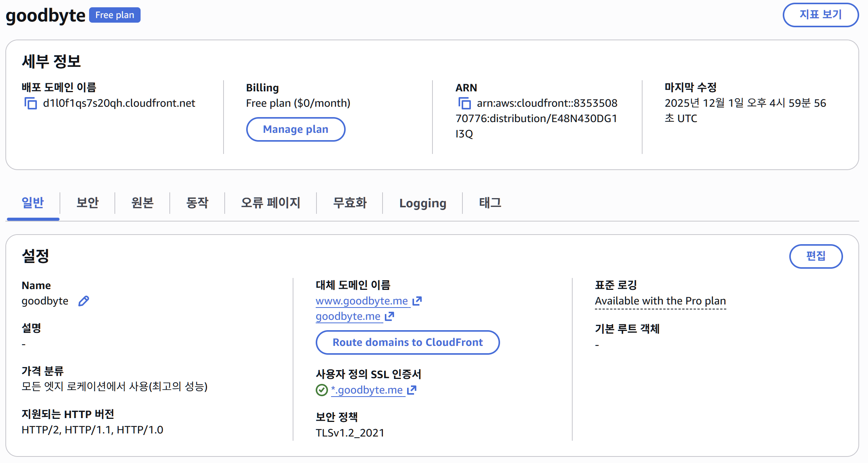Switch to the Logging tab

pyautogui.click(x=422, y=203)
